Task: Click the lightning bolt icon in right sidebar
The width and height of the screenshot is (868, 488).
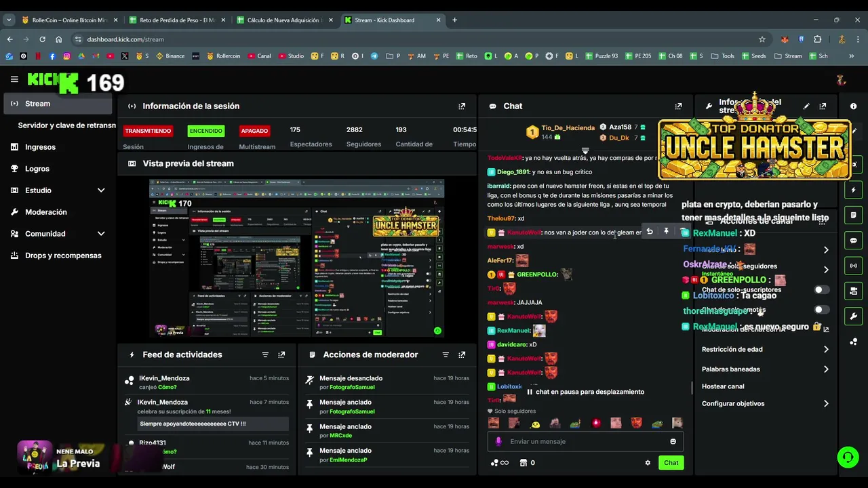Action: pyautogui.click(x=854, y=190)
